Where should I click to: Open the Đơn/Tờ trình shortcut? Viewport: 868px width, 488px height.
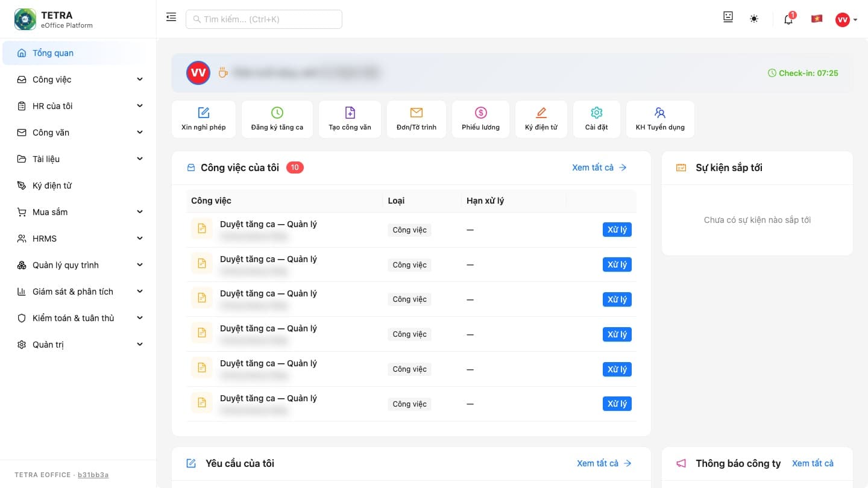(416, 119)
